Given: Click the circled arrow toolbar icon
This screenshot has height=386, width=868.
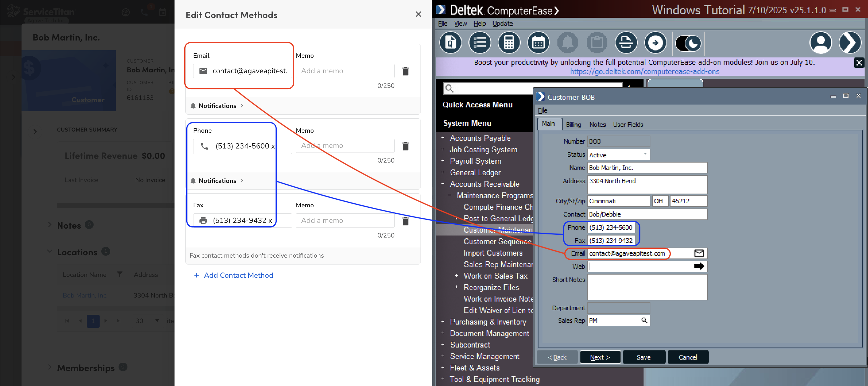Looking at the screenshot, I should [655, 43].
